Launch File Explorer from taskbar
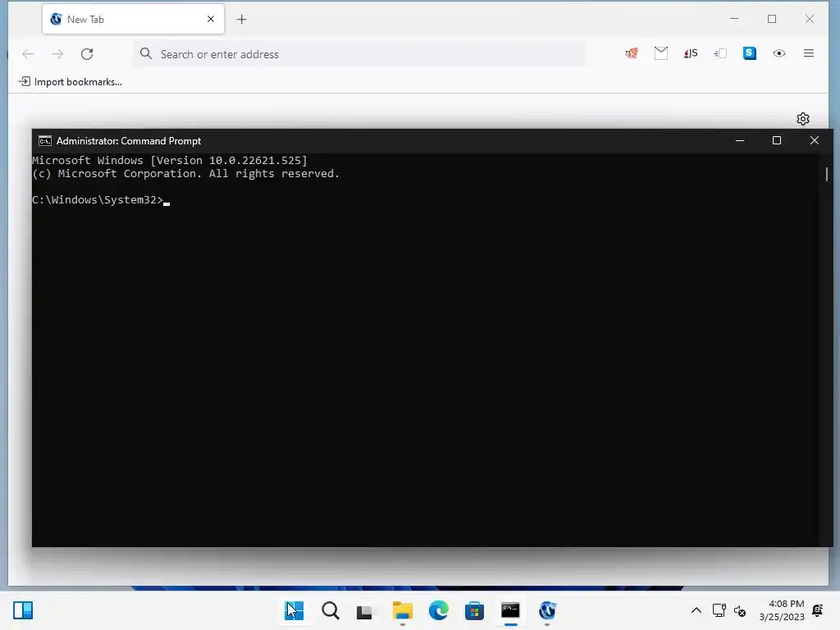840x630 pixels. click(402, 610)
